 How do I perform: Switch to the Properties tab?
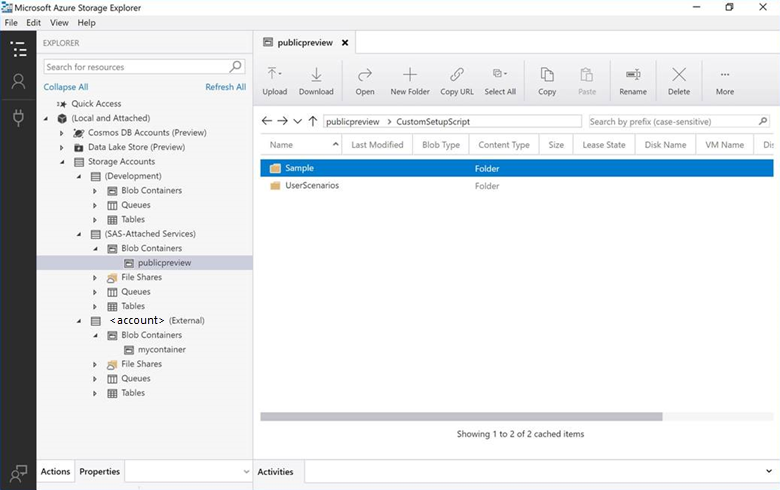(99, 471)
